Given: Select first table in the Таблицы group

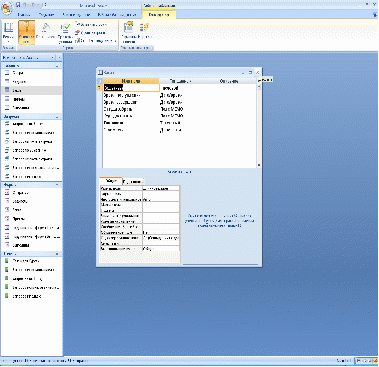Looking at the screenshot, I should [31, 73].
